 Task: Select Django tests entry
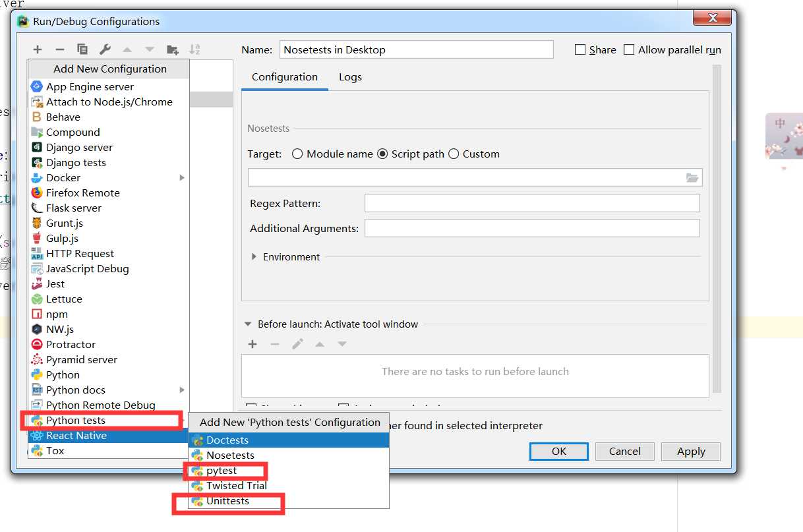pyautogui.click(x=108, y=162)
